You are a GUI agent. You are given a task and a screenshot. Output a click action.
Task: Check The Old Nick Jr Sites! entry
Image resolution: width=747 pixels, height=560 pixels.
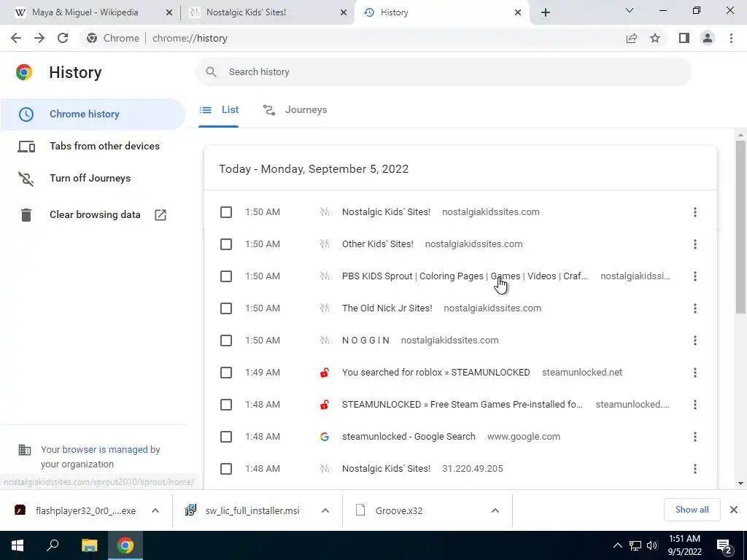coord(226,308)
